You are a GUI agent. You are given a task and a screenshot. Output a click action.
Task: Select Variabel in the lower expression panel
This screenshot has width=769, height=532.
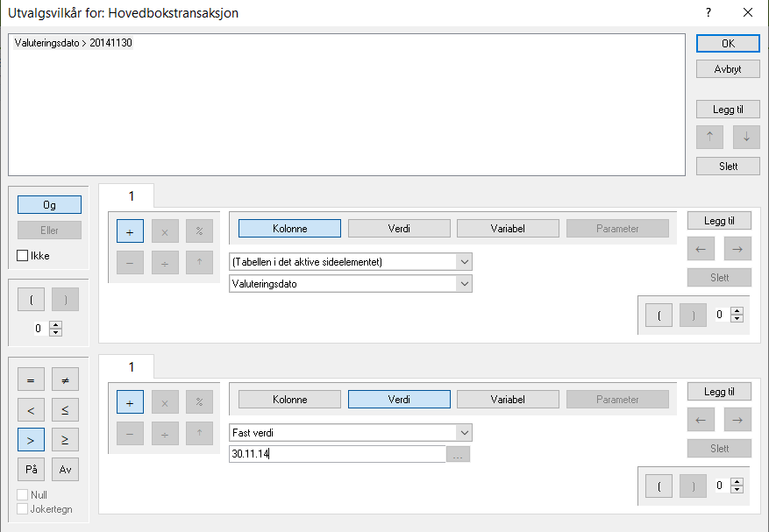pyautogui.click(x=508, y=400)
